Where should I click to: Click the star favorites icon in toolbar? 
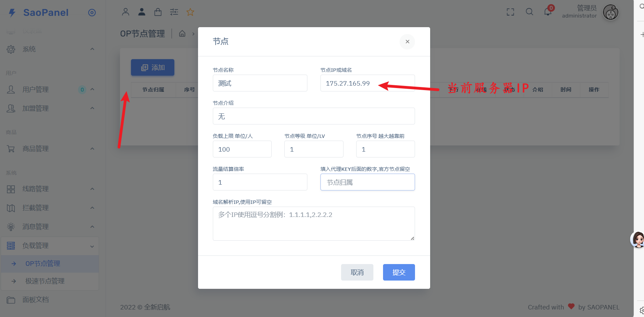coord(190,12)
